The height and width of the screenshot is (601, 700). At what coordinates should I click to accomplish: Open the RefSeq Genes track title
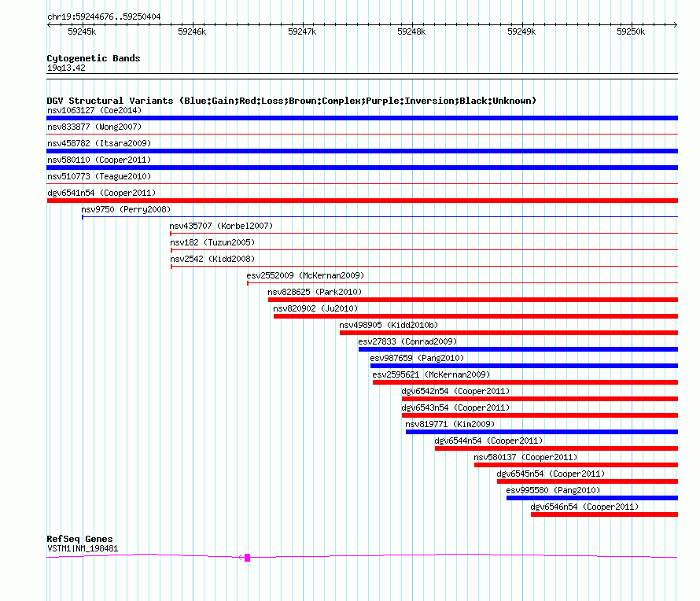click(79, 539)
